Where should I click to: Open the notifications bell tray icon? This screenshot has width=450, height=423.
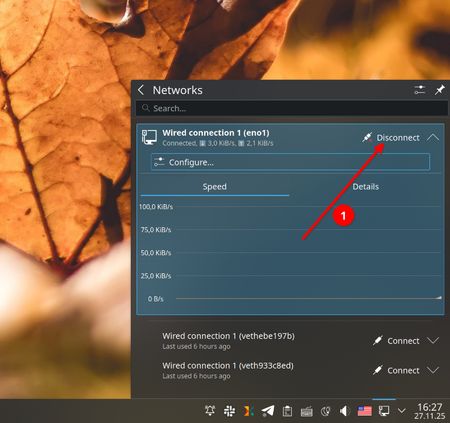(210, 411)
